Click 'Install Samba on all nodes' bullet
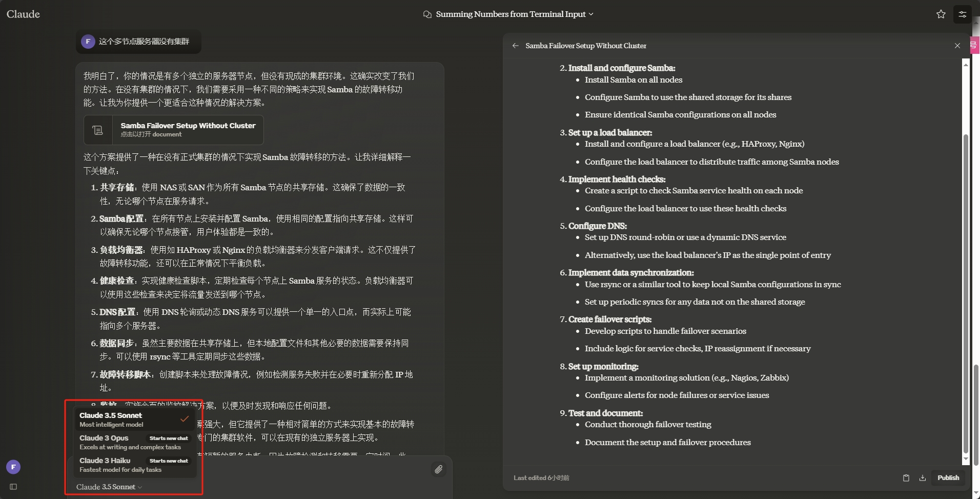980x499 pixels. tap(634, 79)
